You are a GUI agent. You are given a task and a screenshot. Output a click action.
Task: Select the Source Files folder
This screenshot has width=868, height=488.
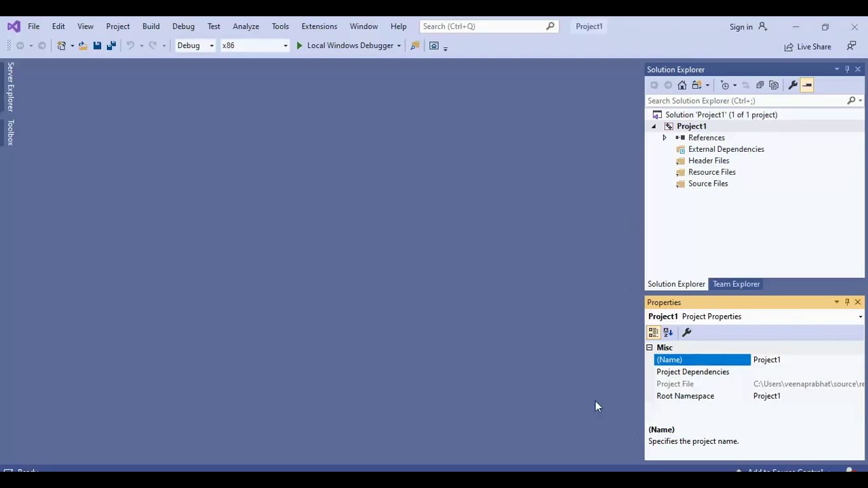(x=708, y=184)
